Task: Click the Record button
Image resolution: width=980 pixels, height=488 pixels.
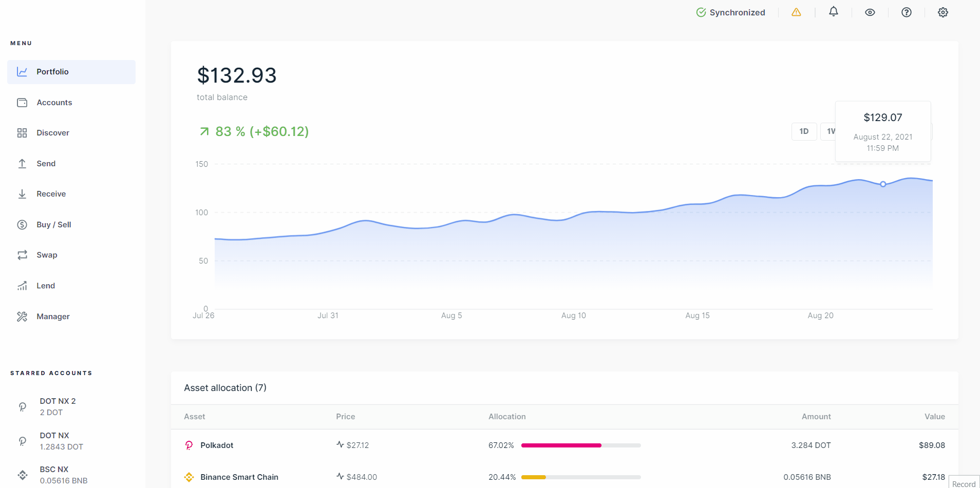Action: (964, 482)
